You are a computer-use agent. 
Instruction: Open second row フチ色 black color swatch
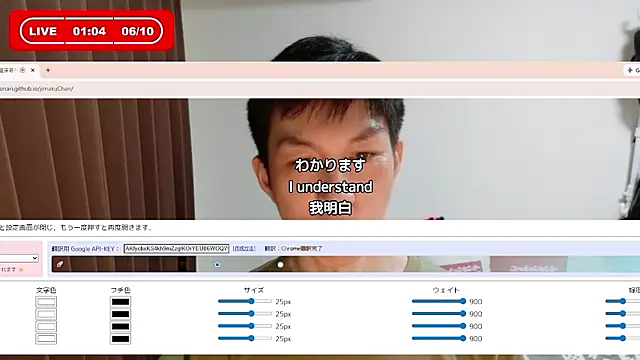(120, 314)
